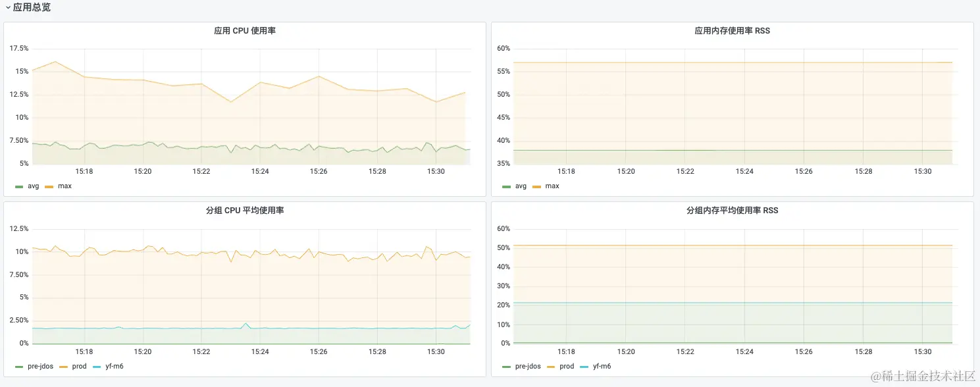Click 7.50% axis label in 应用 CPU 使用率
The height and width of the screenshot is (387, 980).
pyautogui.click(x=19, y=141)
